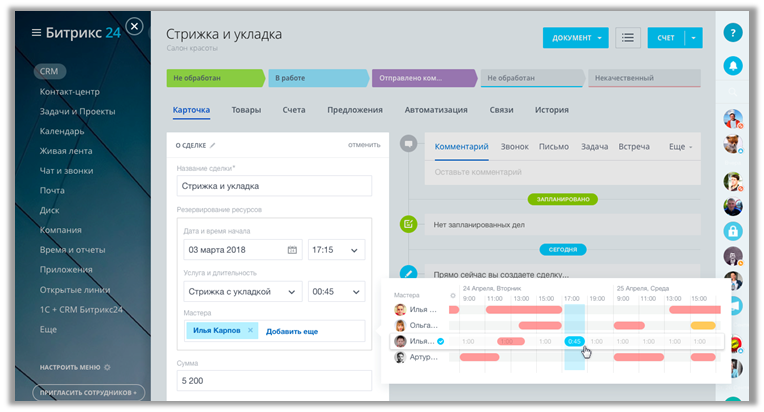Expand the Стрижка с укладкой service dropdown

(292, 292)
